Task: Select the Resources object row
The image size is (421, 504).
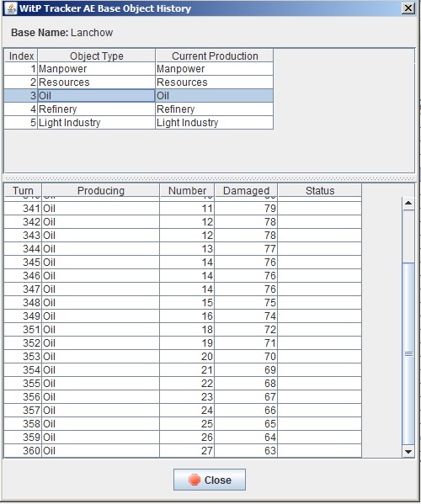Action: (x=139, y=82)
